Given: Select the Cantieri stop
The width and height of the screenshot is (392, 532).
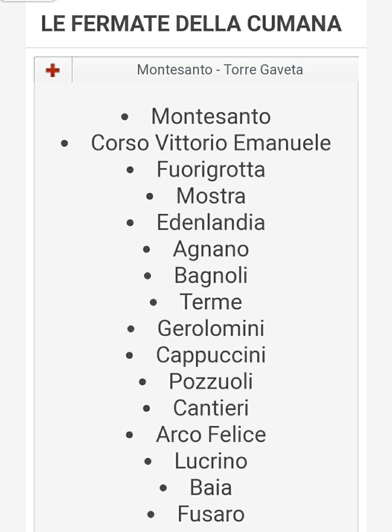Looking at the screenshot, I should point(211,408).
